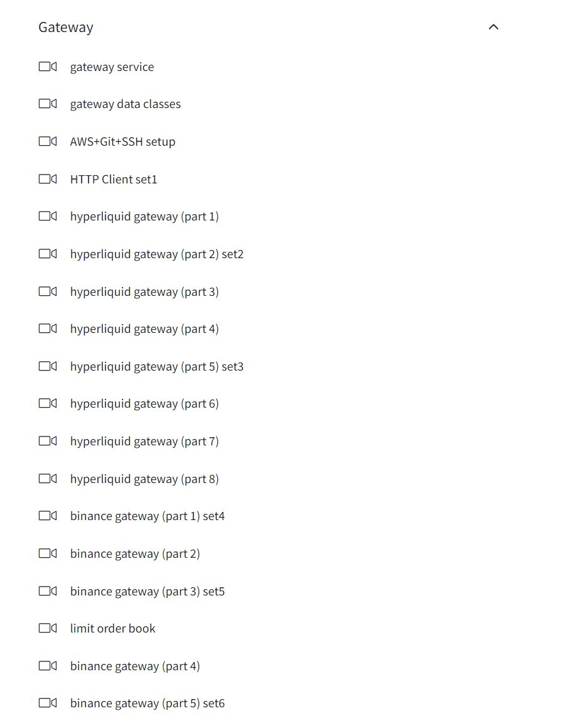
Task: Click video icon beside hyperliquid gateway part 1
Action: click(x=47, y=216)
